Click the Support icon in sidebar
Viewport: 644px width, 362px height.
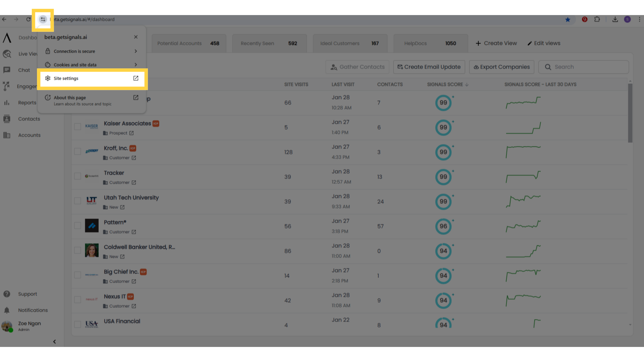coord(7,294)
